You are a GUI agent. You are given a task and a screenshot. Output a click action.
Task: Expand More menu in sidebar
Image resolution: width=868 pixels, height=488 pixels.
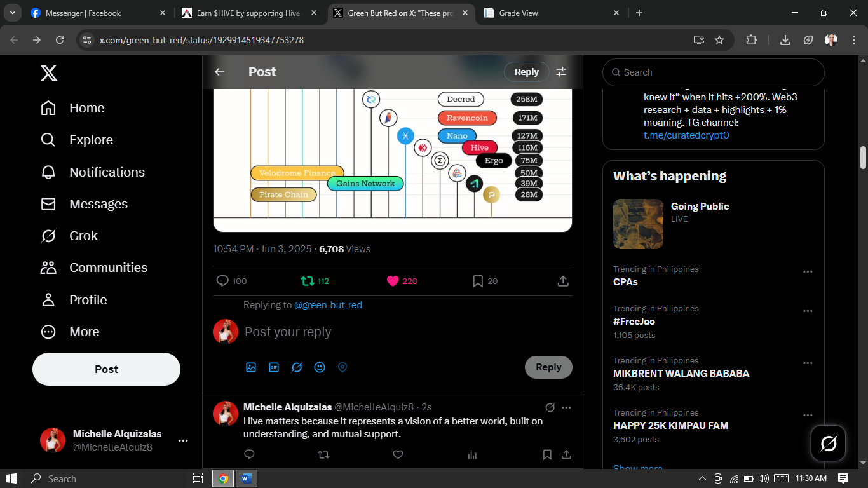pyautogui.click(x=69, y=332)
